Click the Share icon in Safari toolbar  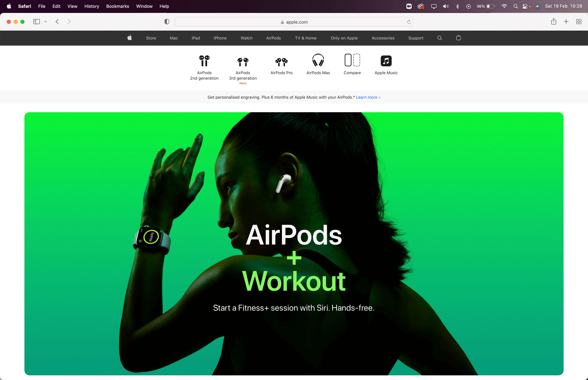point(554,21)
